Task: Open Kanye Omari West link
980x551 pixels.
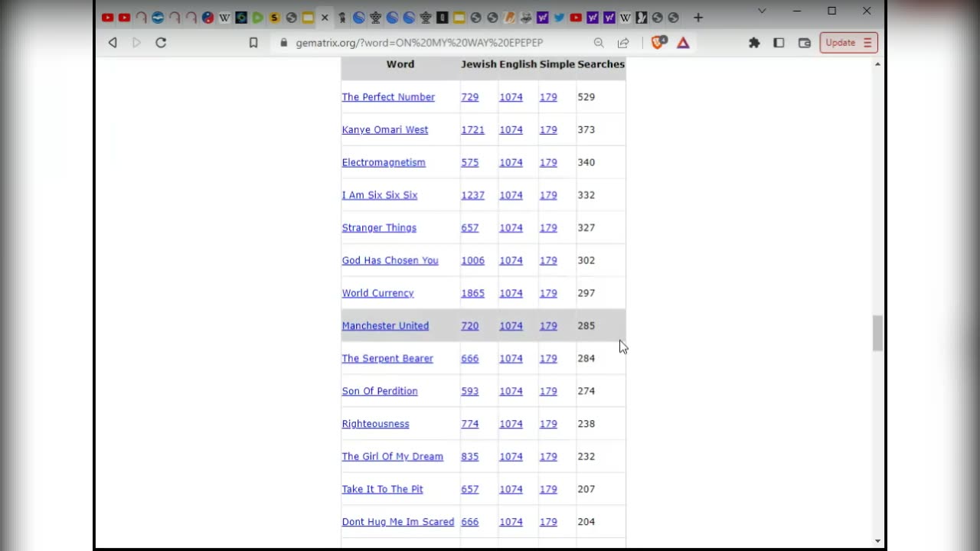Action: pyautogui.click(x=385, y=130)
